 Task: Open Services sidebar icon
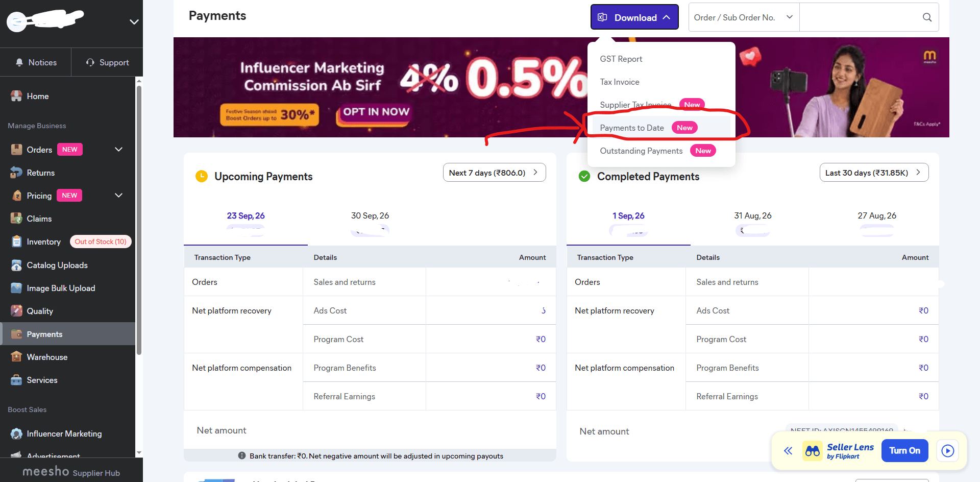point(16,380)
